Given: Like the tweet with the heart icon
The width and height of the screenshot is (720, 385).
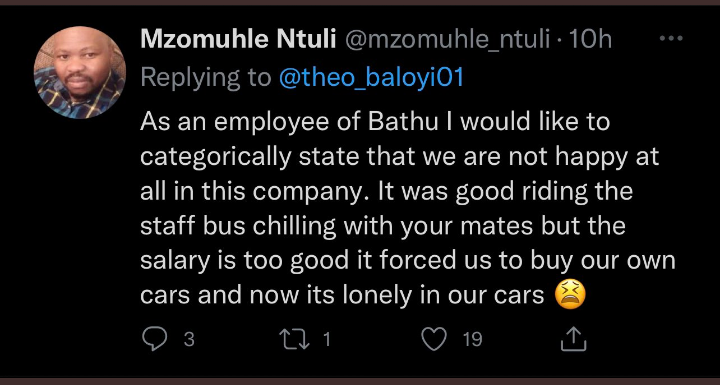Looking at the screenshot, I should pos(434,340).
